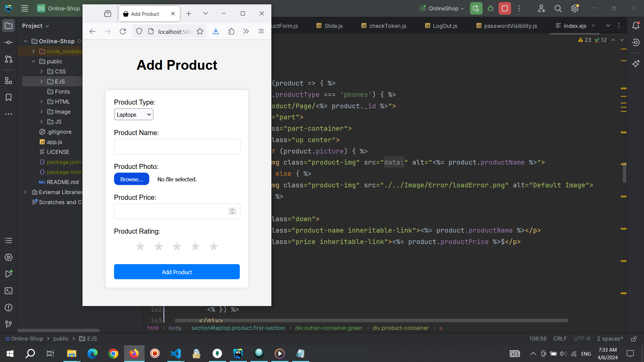Rate product with the fifth star
The width and height of the screenshot is (644, 362).
(x=214, y=247)
